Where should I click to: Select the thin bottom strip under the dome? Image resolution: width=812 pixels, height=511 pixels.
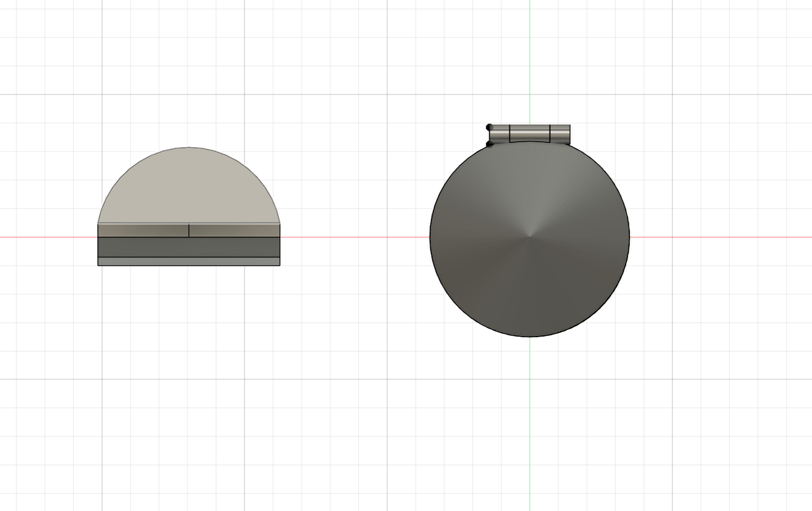pyautogui.click(x=189, y=262)
